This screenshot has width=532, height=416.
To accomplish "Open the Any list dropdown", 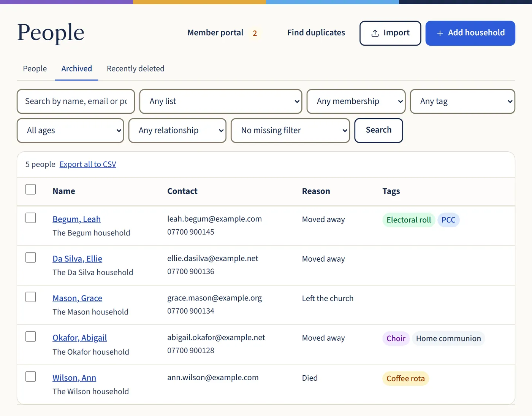I will click(221, 102).
